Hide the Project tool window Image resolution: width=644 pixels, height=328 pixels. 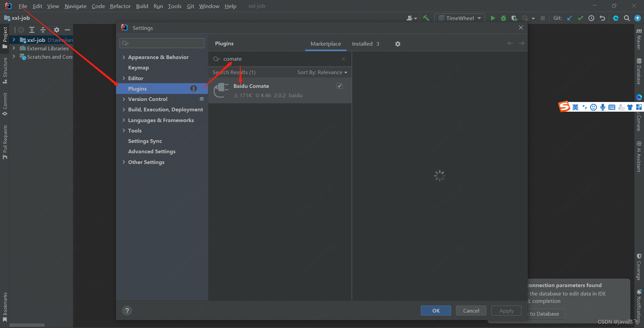tap(67, 30)
